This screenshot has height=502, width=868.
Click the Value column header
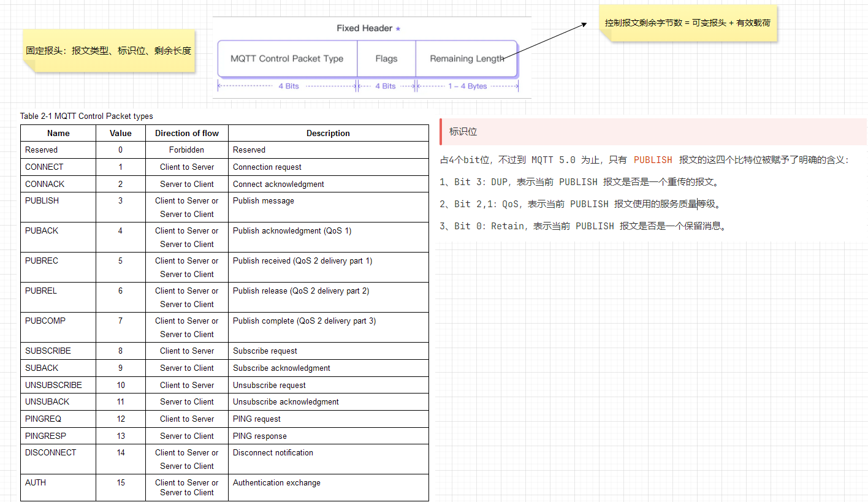(121, 133)
